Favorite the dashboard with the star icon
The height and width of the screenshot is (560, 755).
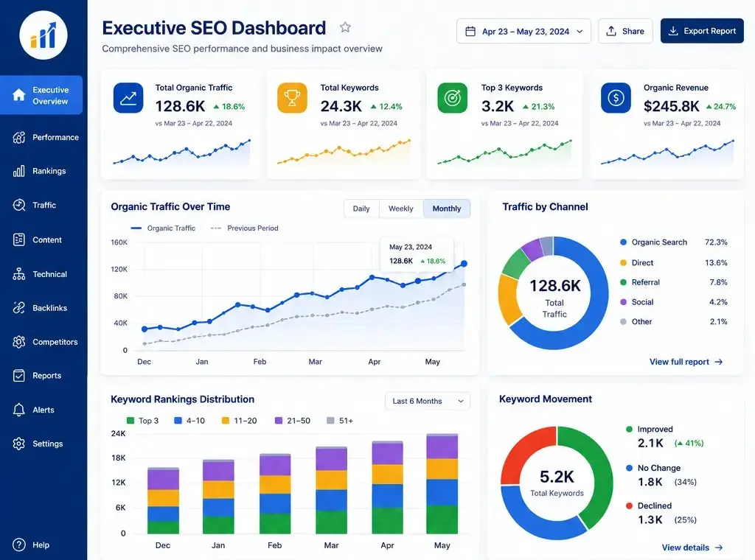point(345,27)
